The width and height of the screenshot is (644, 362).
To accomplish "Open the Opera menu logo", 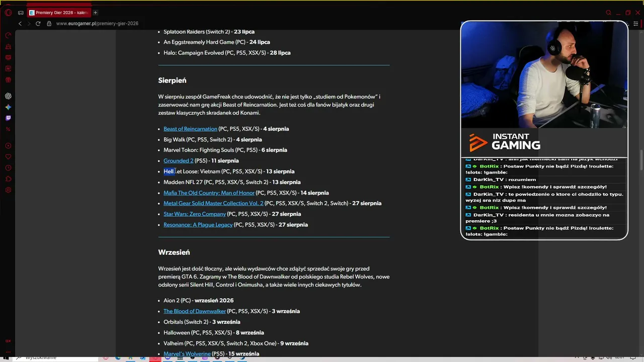I will [8, 13].
